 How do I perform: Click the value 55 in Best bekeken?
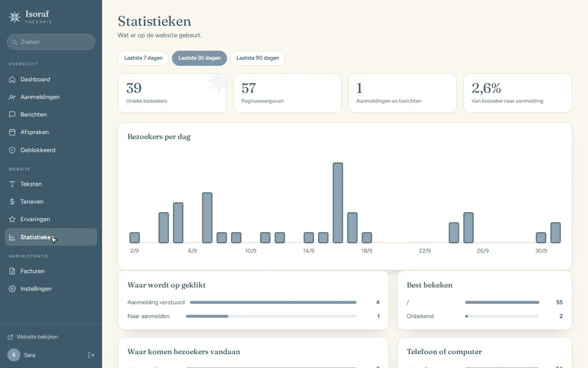tap(560, 302)
